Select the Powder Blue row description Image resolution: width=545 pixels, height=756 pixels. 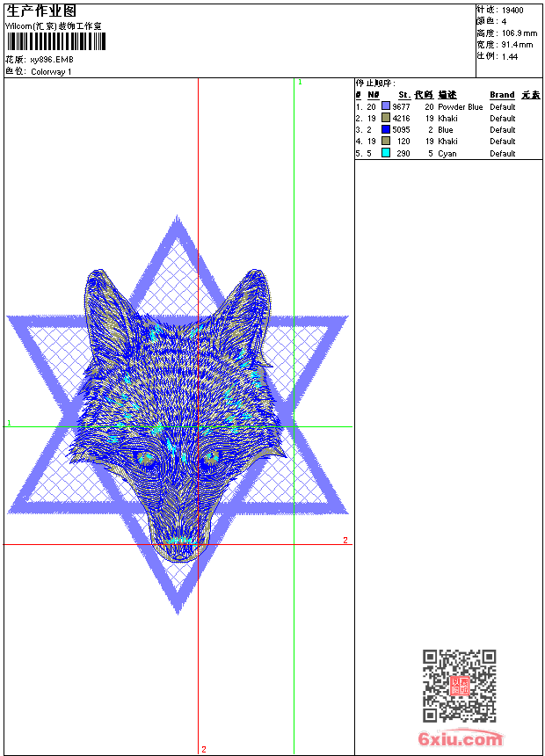[460, 107]
